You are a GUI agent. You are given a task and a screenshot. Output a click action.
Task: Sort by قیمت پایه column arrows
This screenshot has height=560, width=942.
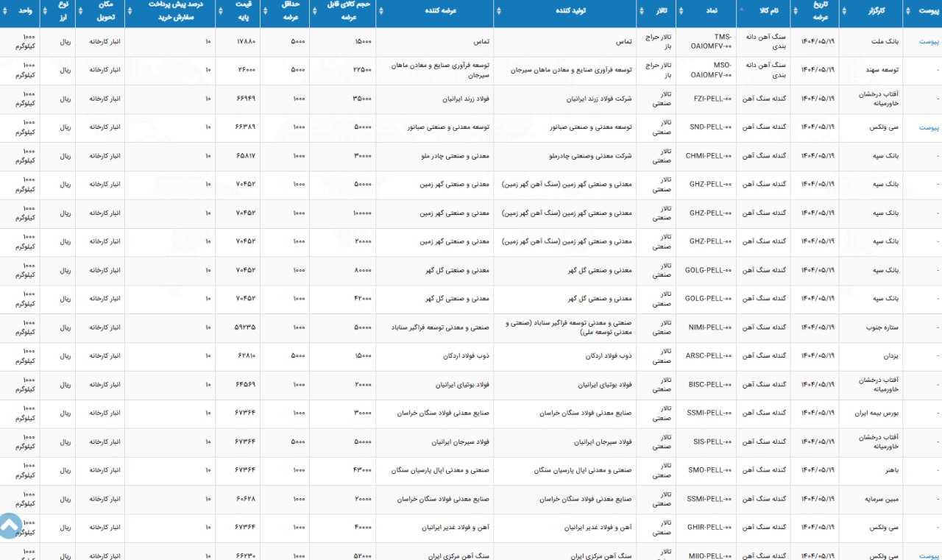[x=222, y=12]
